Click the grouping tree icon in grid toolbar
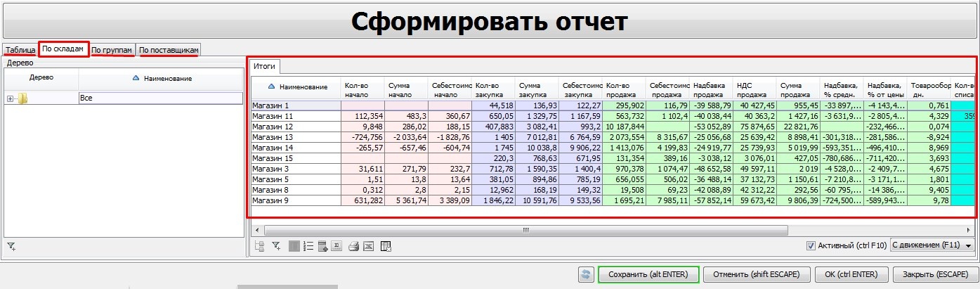The height and width of the screenshot is (289, 980). pos(259,246)
